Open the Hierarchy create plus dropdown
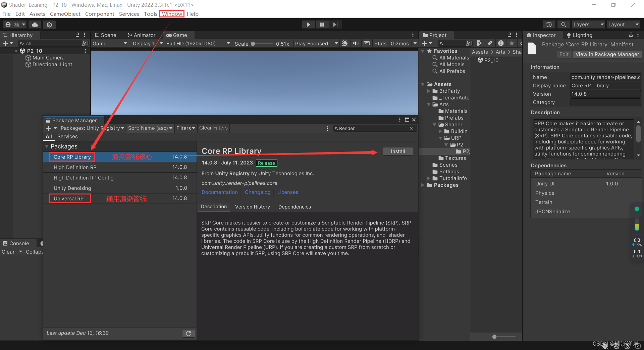This screenshot has width=644, height=350. (8, 43)
